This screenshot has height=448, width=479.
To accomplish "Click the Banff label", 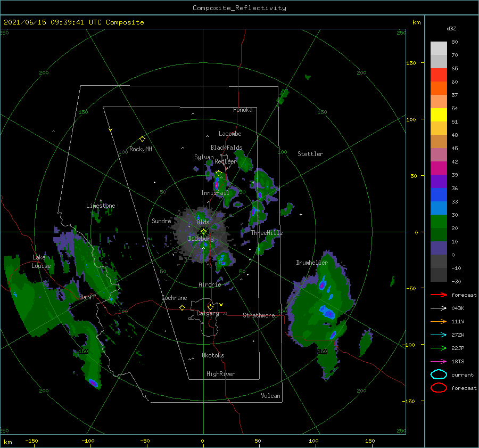I will pyautogui.click(x=88, y=297).
